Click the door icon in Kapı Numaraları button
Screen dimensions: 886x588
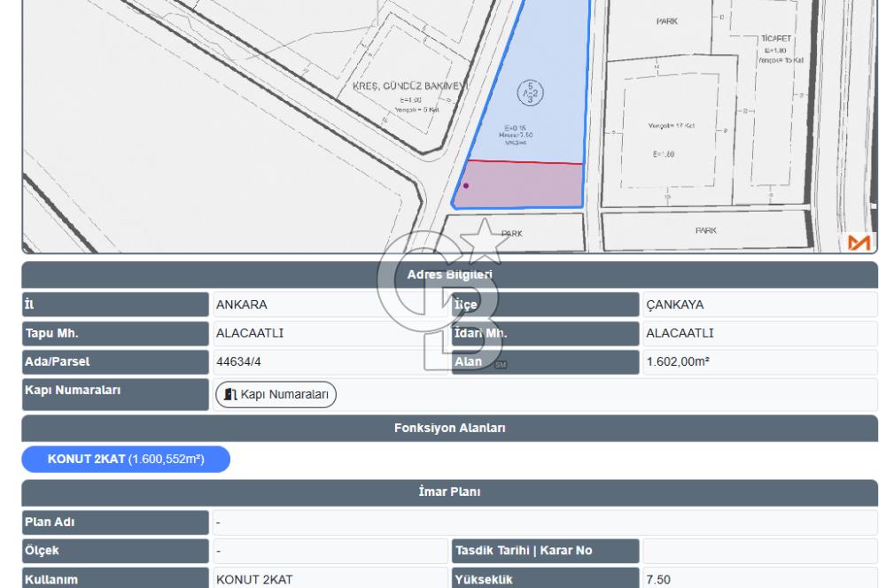pyautogui.click(x=230, y=394)
